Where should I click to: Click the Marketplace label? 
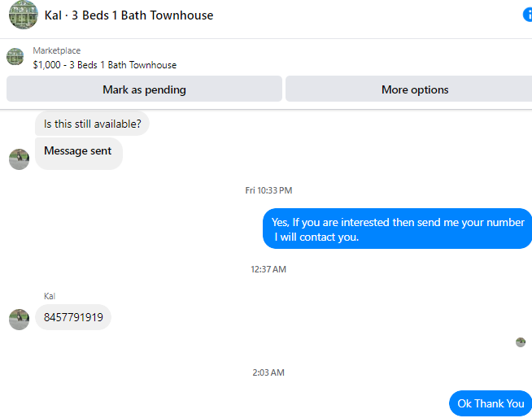click(x=57, y=50)
